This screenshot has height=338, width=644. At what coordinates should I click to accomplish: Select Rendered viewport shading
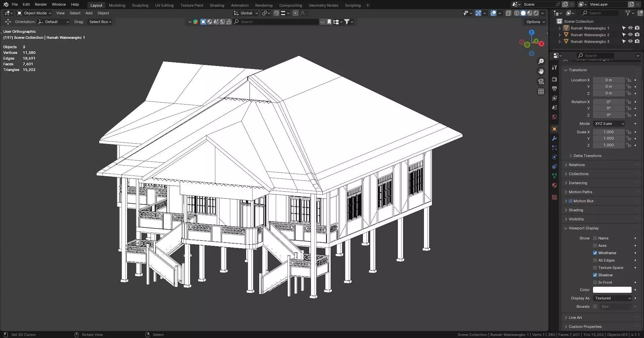click(536, 13)
